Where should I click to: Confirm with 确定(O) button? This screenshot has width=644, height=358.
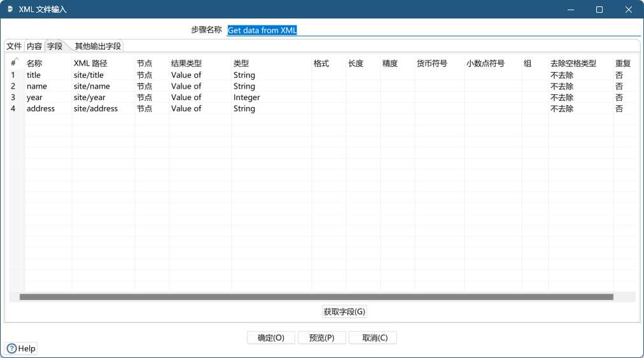[x=271, y=338]
